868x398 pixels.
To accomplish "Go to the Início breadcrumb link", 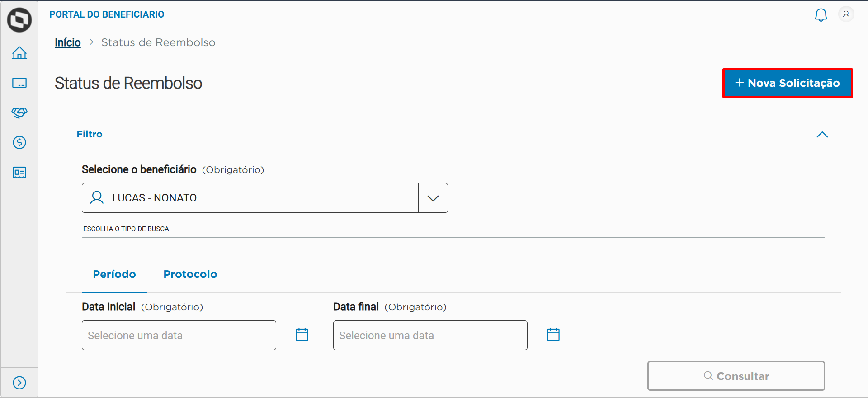I will tap(68, 42).
